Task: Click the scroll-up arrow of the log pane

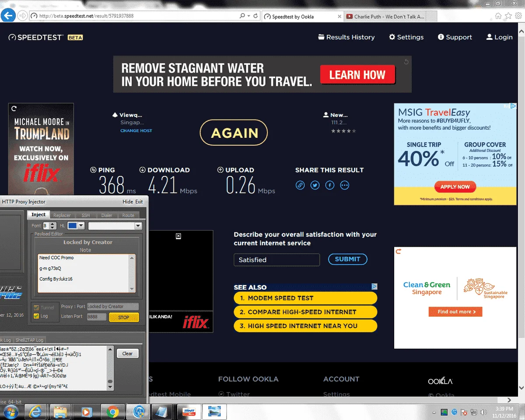Action: click(x=111, y=349)
